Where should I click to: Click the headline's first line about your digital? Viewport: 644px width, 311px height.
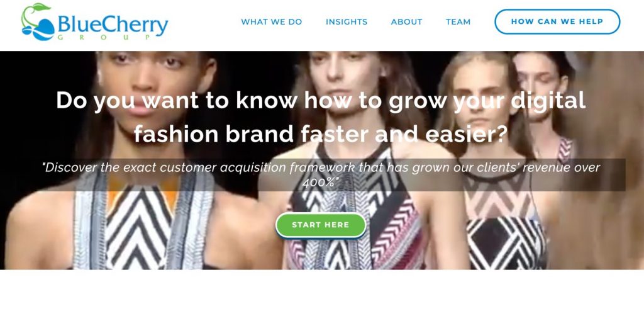pyautogui.click(x=321, y=100)
